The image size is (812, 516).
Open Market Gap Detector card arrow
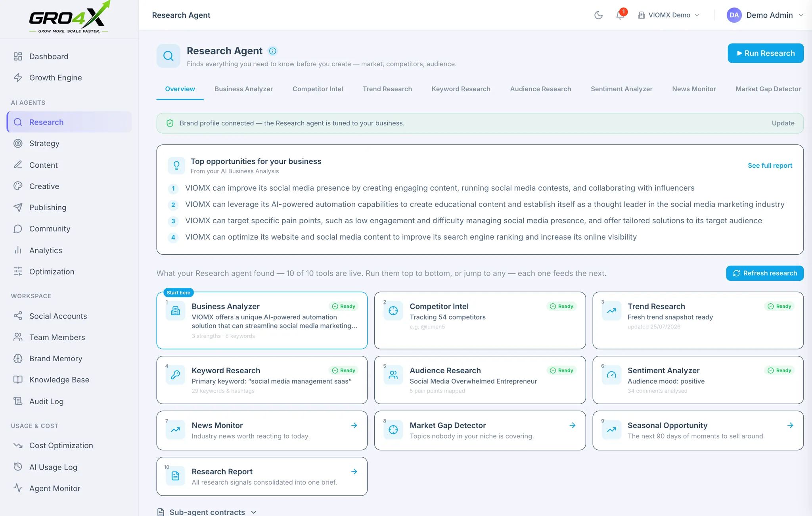coord(573,425)
